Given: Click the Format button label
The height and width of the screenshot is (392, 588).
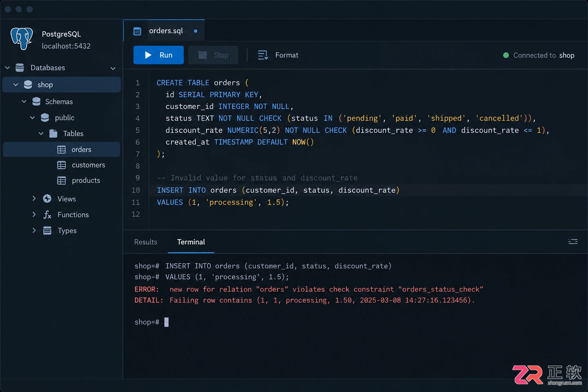Looking at the screenshot, I should click(287, 55).
